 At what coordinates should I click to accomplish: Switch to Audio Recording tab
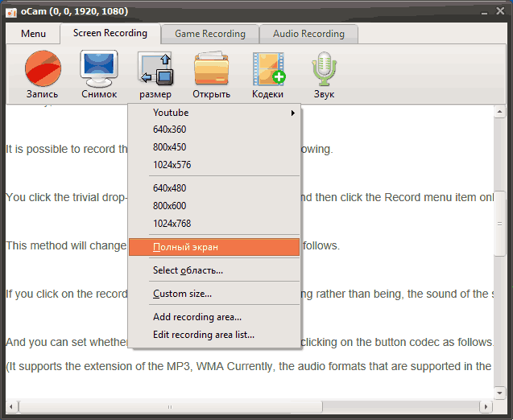pyautogui.click(x=308, y=34)
